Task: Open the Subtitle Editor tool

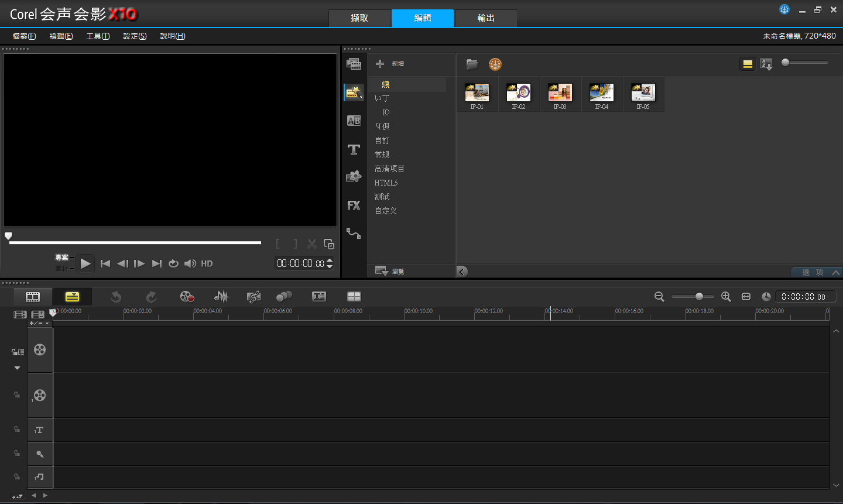Action: [319, 297]
